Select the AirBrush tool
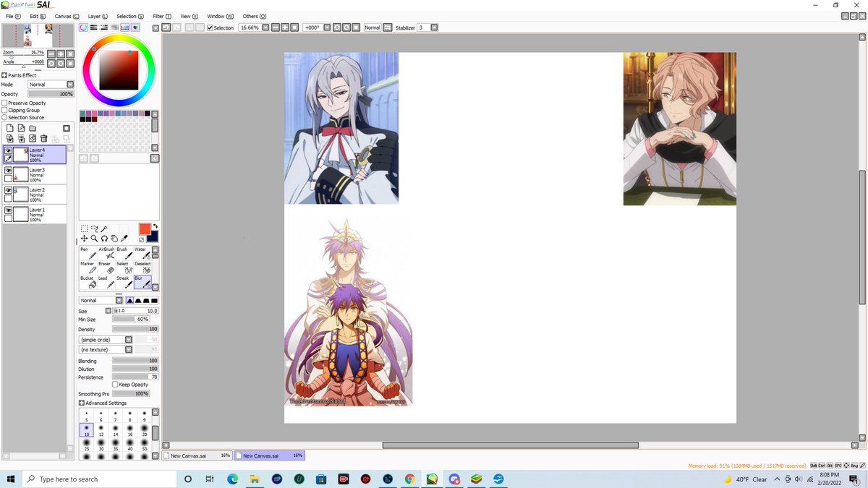The image size is (868, 488). tap(106, 253)
